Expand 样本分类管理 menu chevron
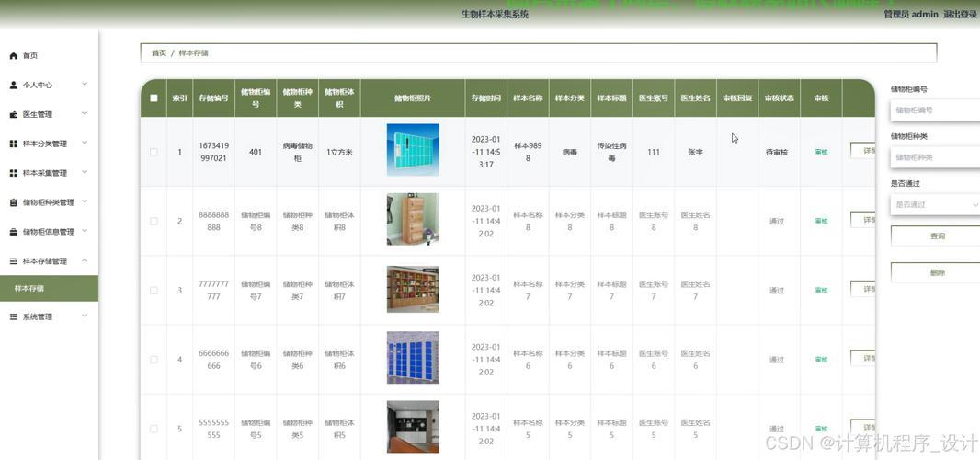Image resolution: width=980 pixels, height=460 pixels. point(85,144)
